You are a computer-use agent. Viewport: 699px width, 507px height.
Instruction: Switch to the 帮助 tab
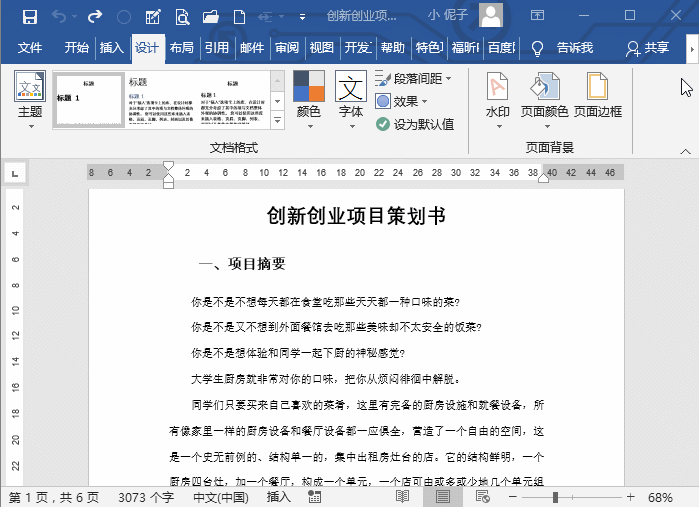[392, 47]
